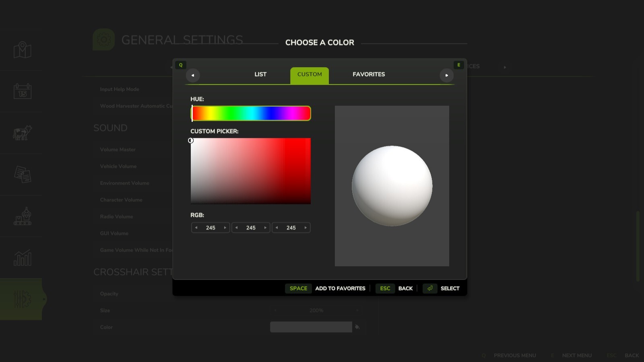Click ADD TO FAVORITES
This screenshot has width=644, height=362.
pyautogui.click(x=340, y=288)
